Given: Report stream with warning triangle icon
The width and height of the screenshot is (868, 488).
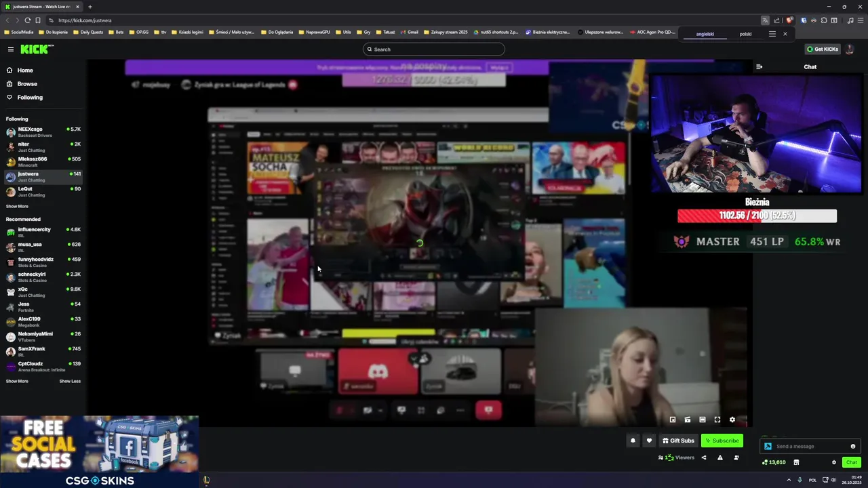Looking at the screenshot, I should [x=720, y=457].
